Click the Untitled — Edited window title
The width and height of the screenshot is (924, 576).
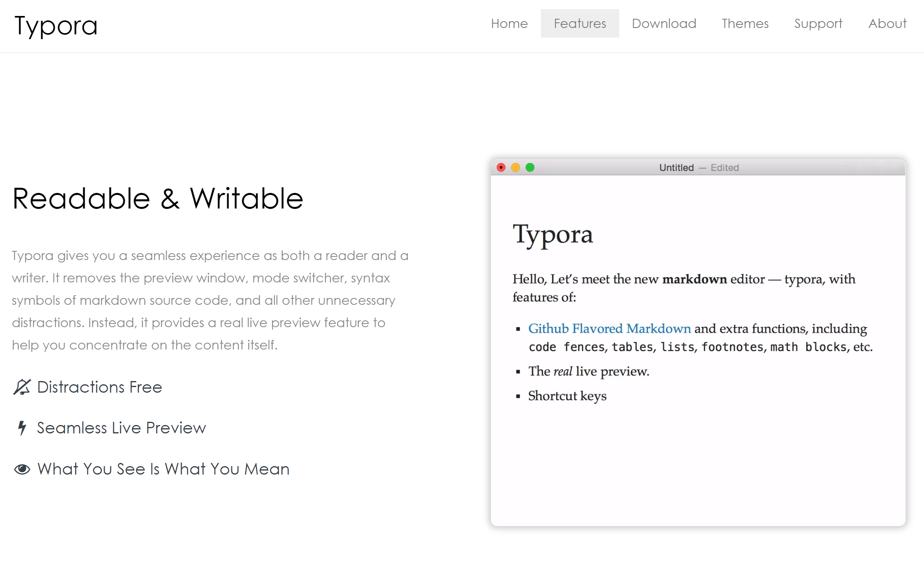tap(698, 168)
